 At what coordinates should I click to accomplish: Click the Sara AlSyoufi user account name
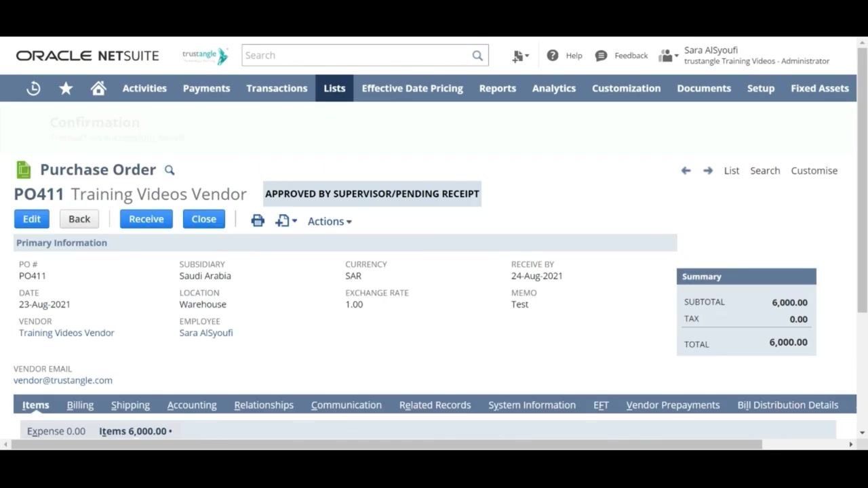pyautogui.click(x=711, y=50)
